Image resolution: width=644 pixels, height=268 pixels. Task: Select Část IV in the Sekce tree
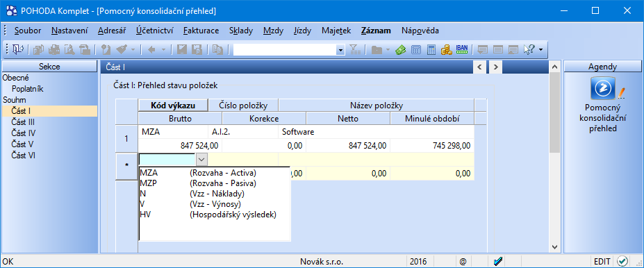click(24, 133)
